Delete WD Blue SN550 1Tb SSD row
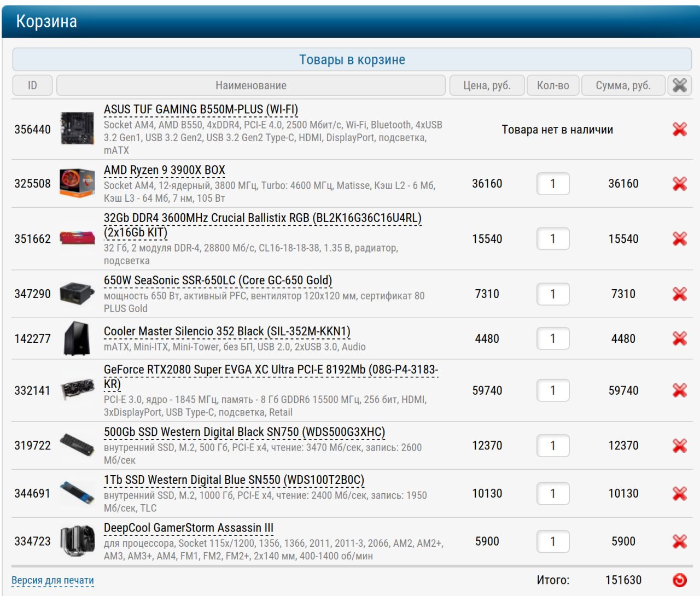 pyautogui.click(x=679, y=494)
